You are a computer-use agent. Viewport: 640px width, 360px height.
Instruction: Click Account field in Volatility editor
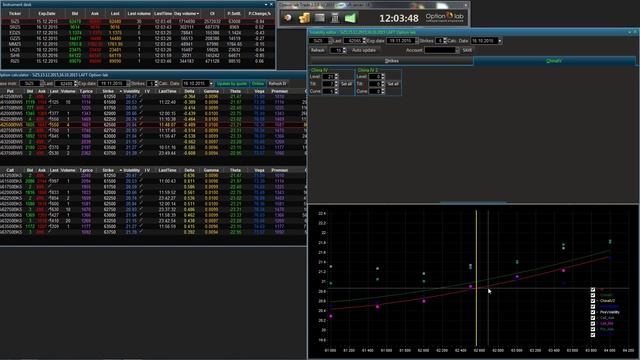click(440, 50)
